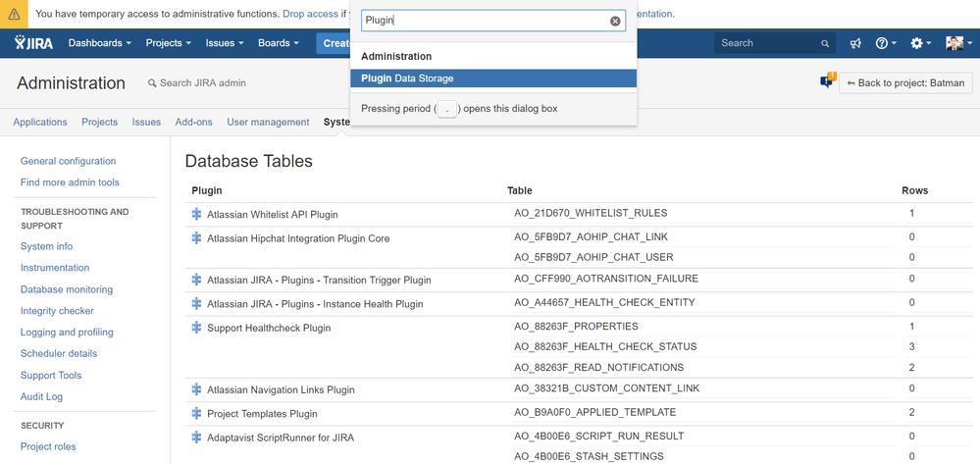Click AO_88263F_HEALTH_CHECK_STATUS table cell

[x=605, y=346]
